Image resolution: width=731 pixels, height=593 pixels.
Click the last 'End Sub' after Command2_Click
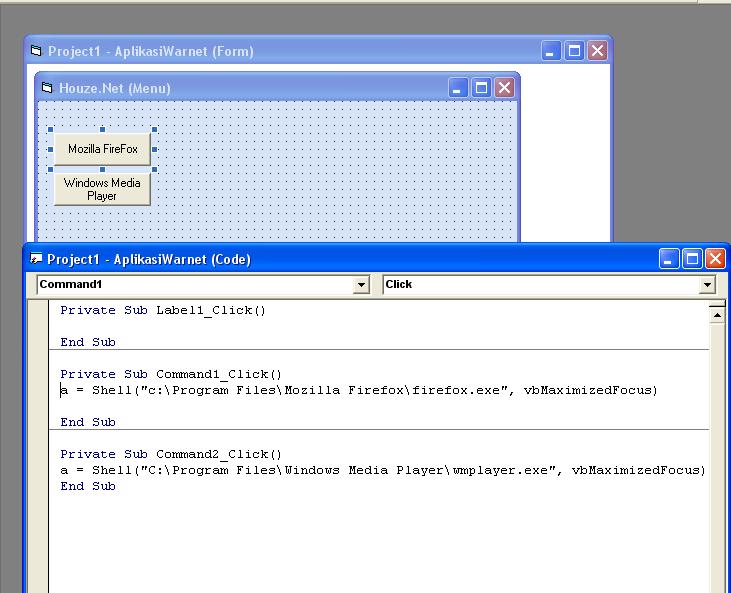pyautogui.click(x=88, y=486)
